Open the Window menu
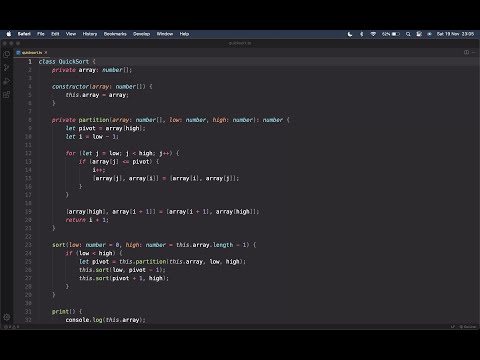Image resolution: width=480 pixels, height=360 pixels. pos(165,34)
